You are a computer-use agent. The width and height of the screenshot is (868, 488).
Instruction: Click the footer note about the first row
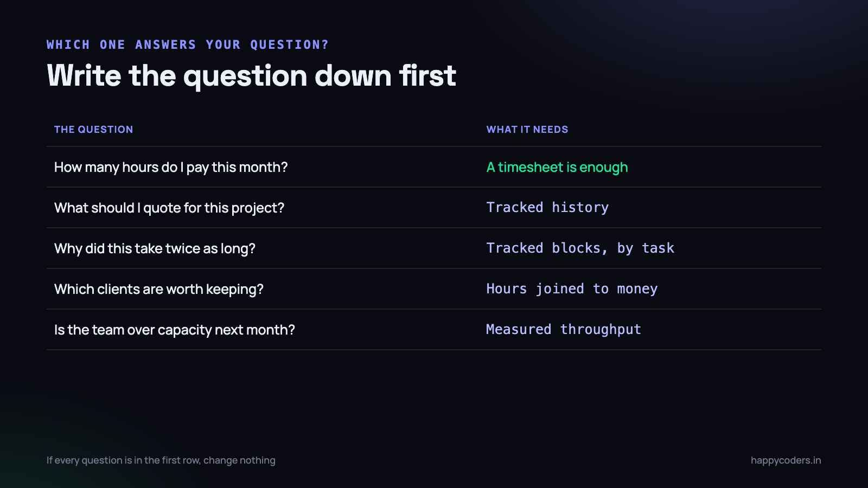161,460
